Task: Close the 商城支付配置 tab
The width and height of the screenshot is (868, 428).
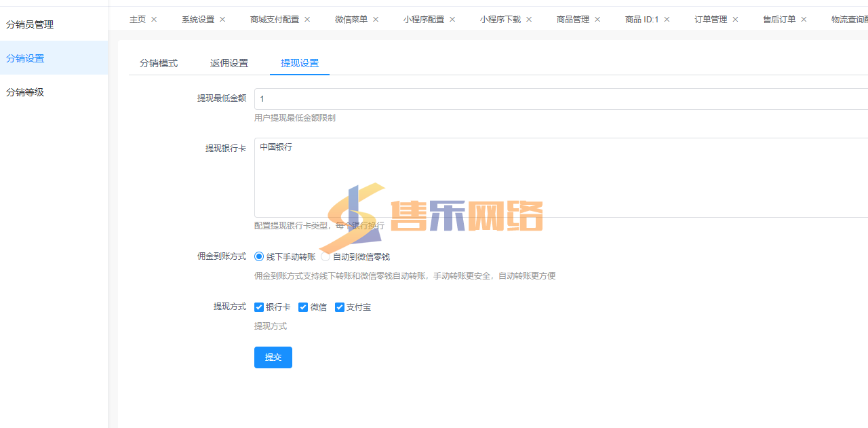Action: pos(307,20)
